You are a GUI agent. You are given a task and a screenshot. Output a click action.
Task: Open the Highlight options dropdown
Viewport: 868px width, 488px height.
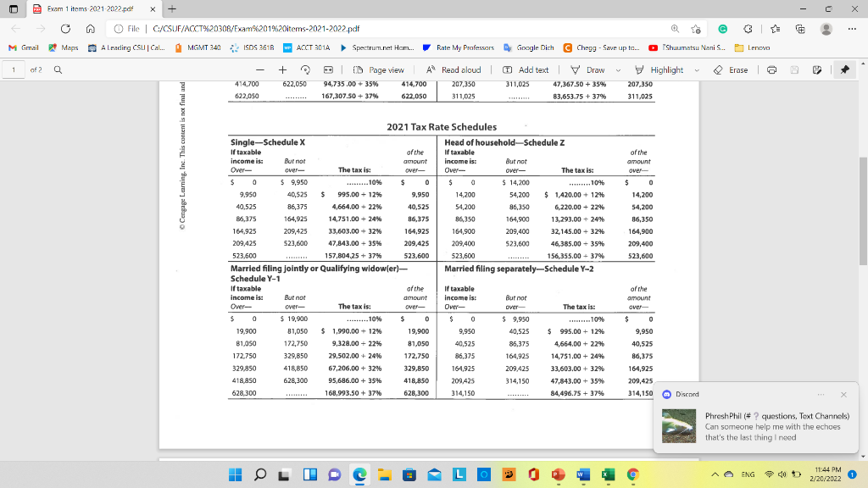[696, 69]
